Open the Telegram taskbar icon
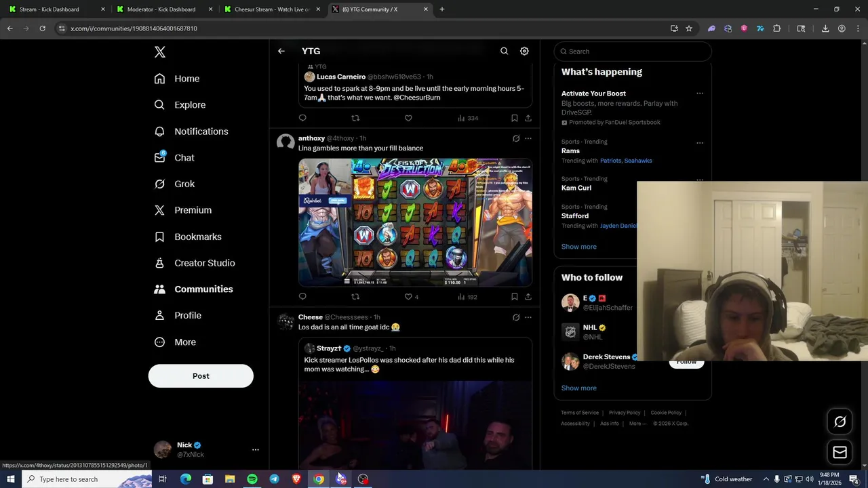The height and width of the screenshot is (488, 868). (x=274, y=479)
